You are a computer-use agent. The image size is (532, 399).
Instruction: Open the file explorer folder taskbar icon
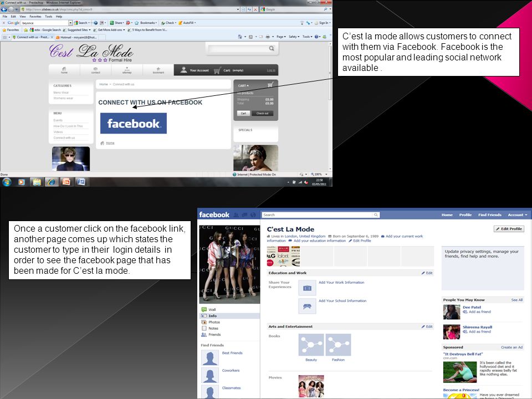37,182
